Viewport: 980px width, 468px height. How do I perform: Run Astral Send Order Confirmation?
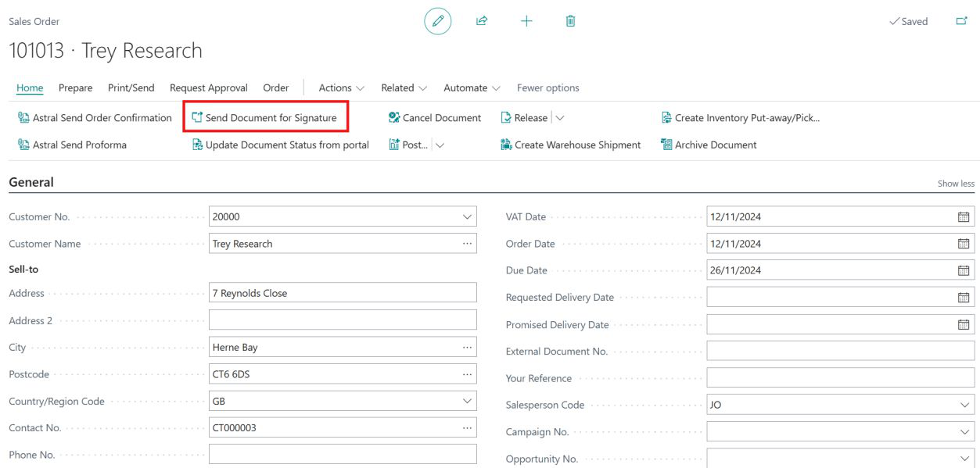(x=101, y=117)
